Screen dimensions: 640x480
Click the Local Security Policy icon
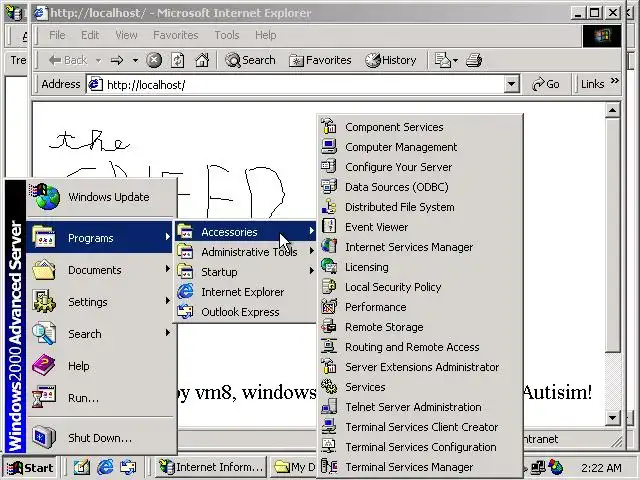tap(329, 287)
